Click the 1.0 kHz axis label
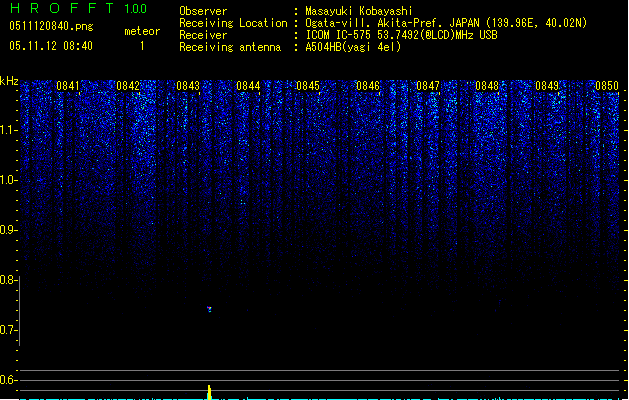Image resolution: width=629 pixels, height=400 pixels. (x=8, y=180)
